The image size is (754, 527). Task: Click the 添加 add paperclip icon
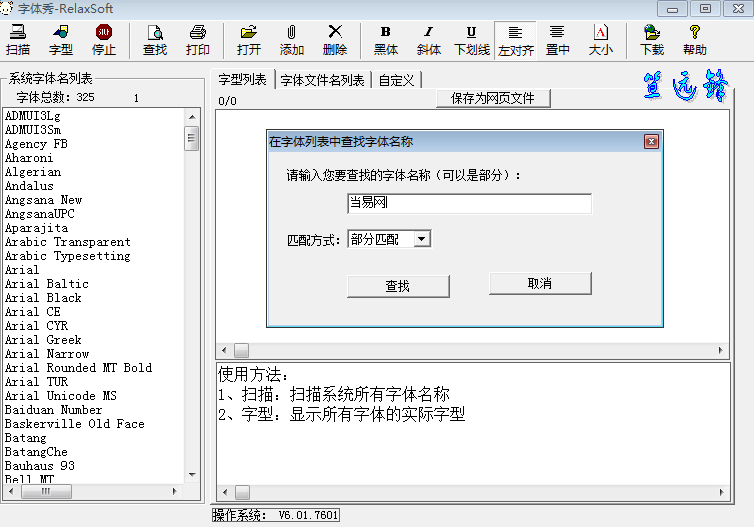click(x=291, y=40)
